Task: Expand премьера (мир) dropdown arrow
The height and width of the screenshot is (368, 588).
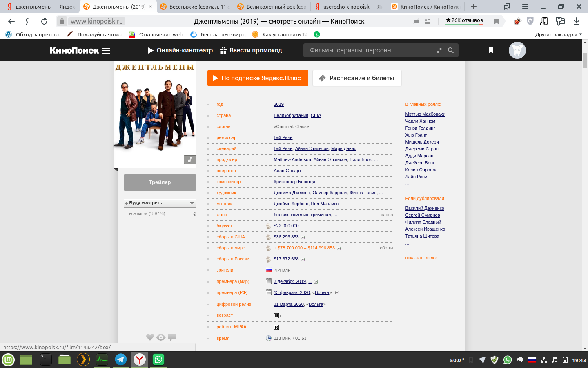Action: click(x=316, y=282)
